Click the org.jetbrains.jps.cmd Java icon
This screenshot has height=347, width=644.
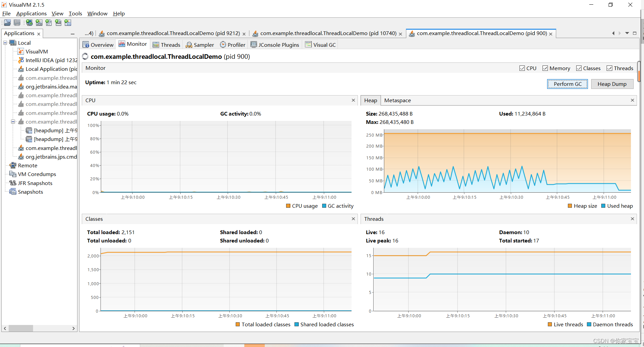tap(21, 157)
